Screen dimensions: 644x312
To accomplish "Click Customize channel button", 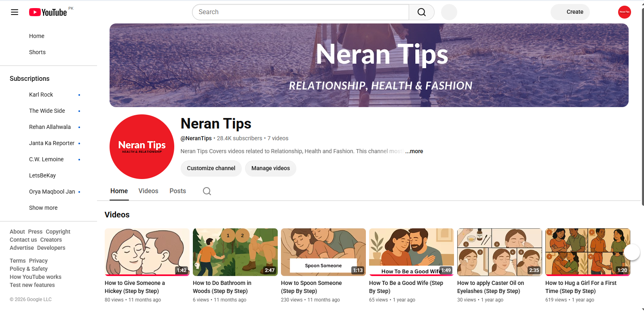I will [211, 168].
